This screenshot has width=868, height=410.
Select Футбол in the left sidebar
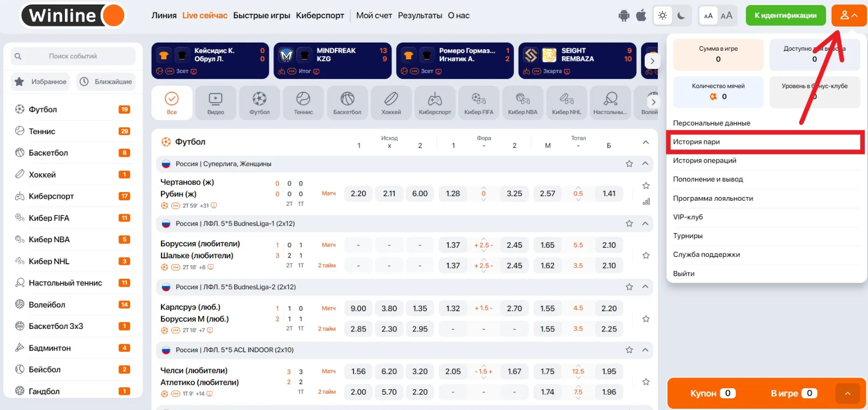tap(73, 109)
